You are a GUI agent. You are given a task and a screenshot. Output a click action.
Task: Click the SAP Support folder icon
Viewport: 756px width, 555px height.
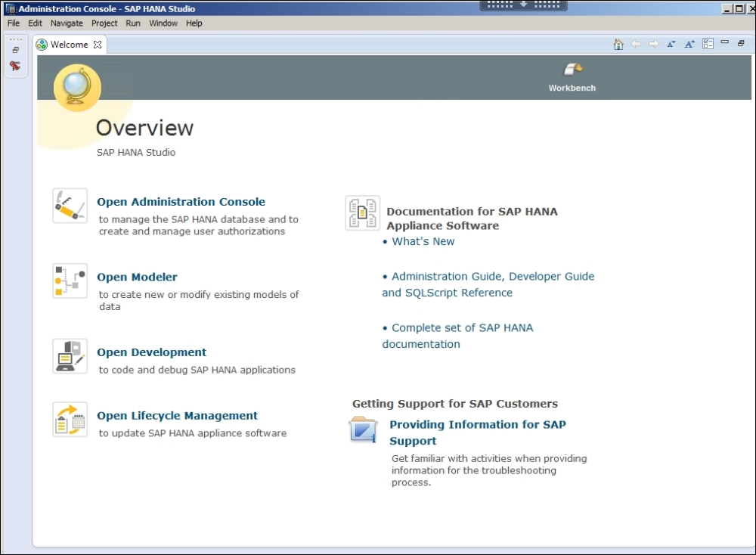point(363,429)
